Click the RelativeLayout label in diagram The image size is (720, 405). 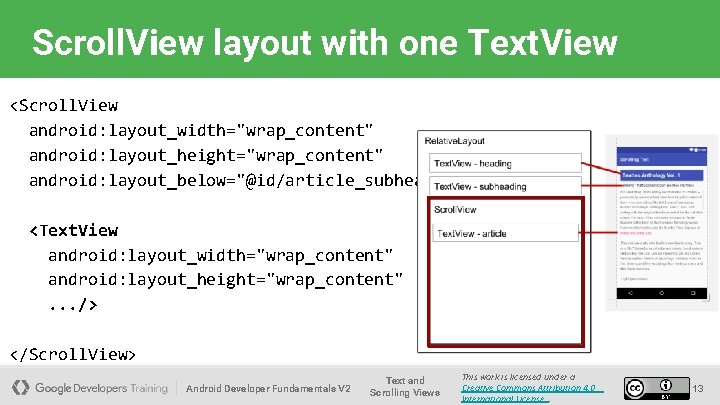(455, 141)
